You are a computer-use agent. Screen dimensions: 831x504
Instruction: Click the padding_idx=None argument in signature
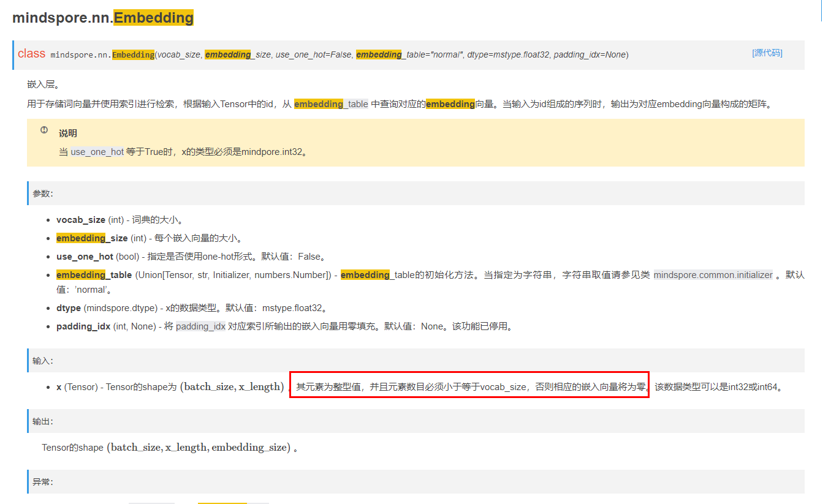point(590,55)
